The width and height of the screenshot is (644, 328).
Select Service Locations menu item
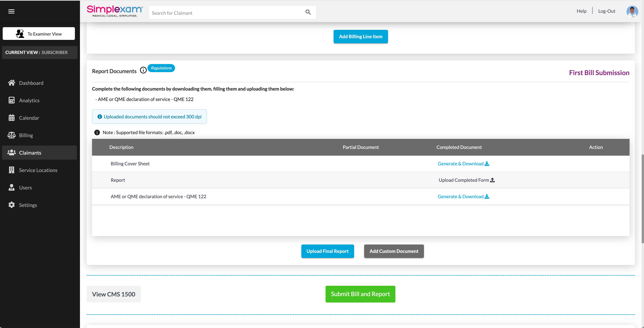click(x=38, y=170)
